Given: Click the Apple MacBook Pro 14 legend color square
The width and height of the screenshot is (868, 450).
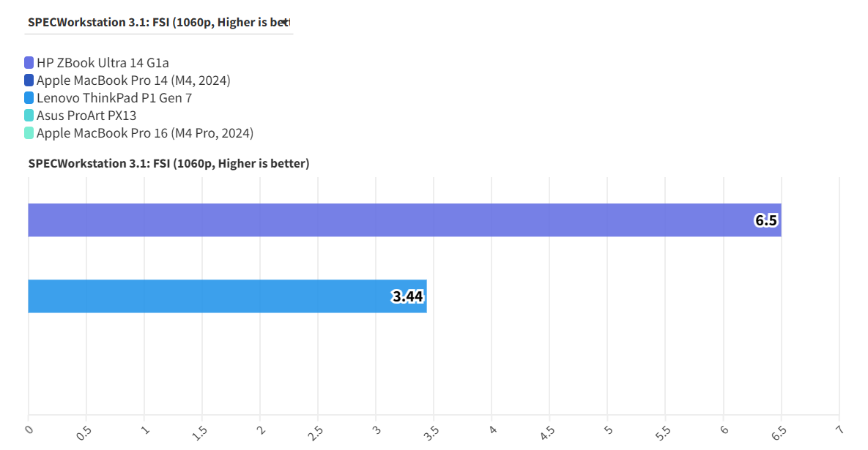Looking at the screenshot, I should (x=29, y=80).
